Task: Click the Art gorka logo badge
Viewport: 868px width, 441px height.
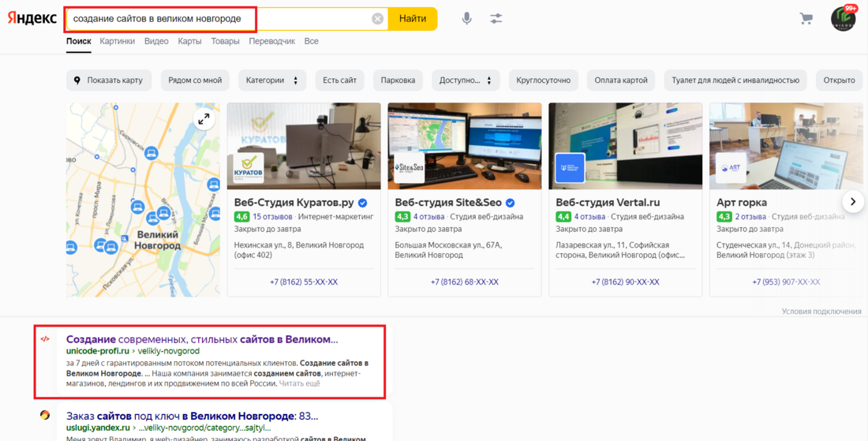Action: coord(731,168)
